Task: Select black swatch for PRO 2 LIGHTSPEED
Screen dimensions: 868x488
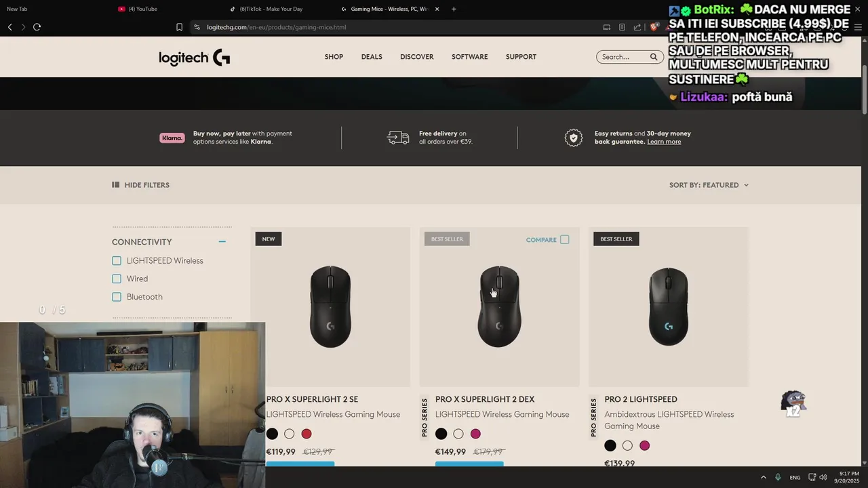Action: 610,445
